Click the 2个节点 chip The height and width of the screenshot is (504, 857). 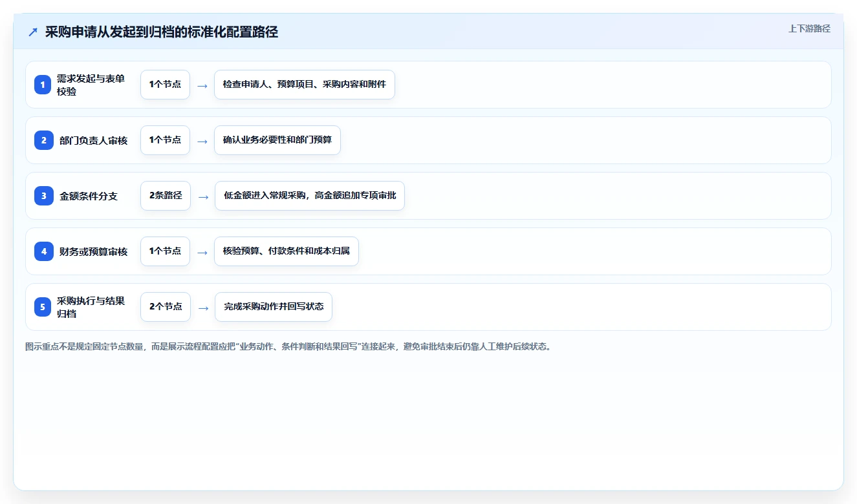click(x=166, y=307)
